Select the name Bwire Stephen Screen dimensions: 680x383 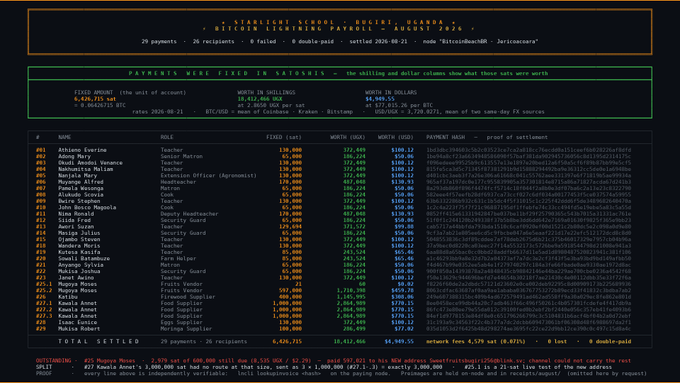79,201
